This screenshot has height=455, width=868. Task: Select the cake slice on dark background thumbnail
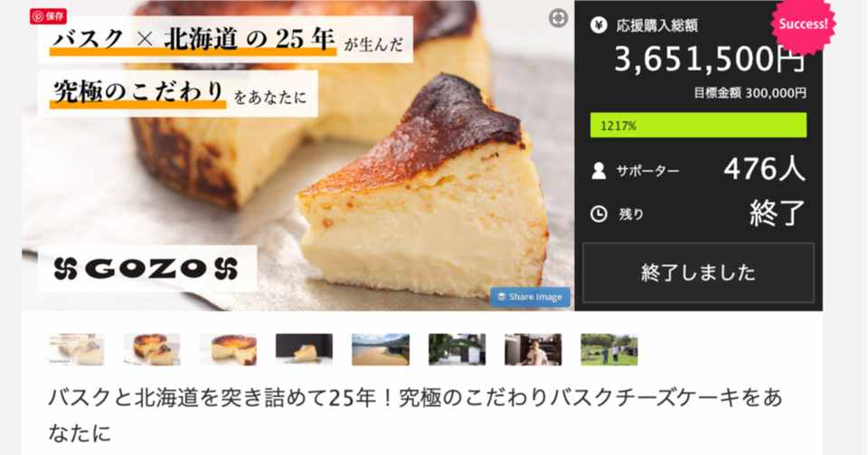tap(305, 349)
